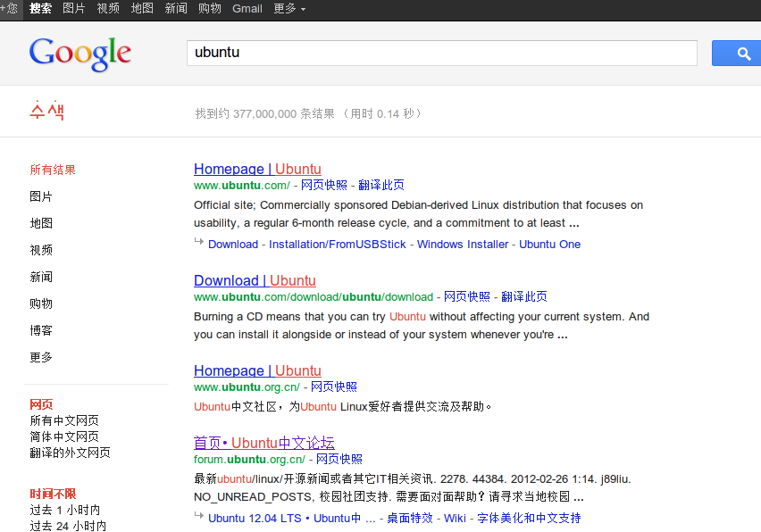The width and height of the screenshot is (761, 532).
Task: Choose 简体中文网页 filter
Action: [x=64, y=436]
